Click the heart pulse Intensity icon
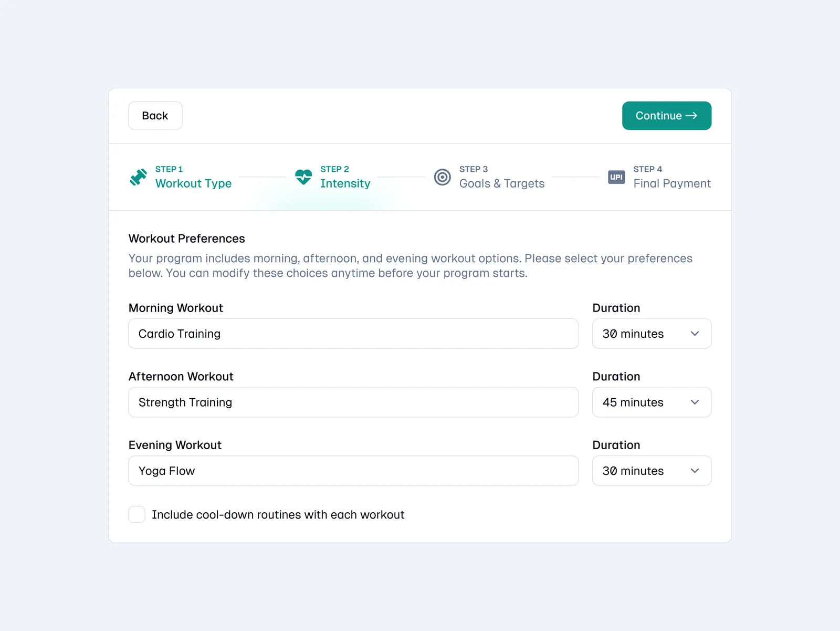 pos(303,177)
